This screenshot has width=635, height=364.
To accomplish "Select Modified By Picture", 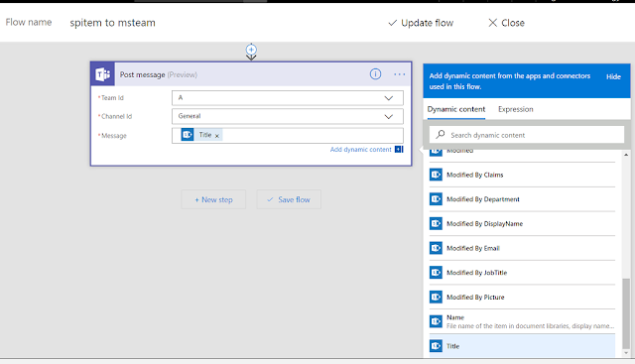I will [x=522, y=297].
